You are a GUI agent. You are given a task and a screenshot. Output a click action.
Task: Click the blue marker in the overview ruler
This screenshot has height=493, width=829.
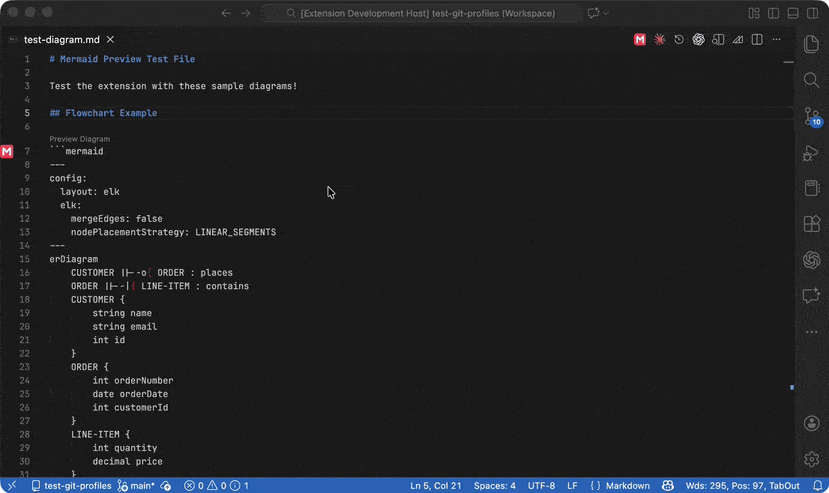click(x=791, y=388)
